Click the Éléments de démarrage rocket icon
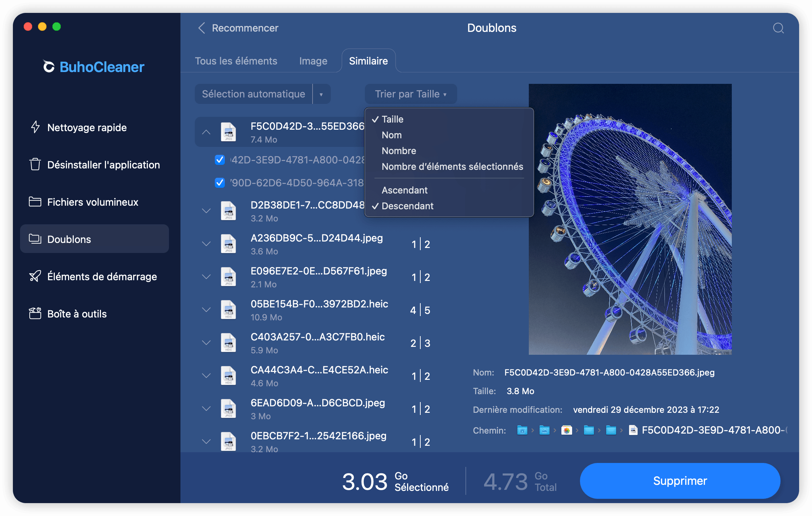812x516 pixels. coord(35,276)
